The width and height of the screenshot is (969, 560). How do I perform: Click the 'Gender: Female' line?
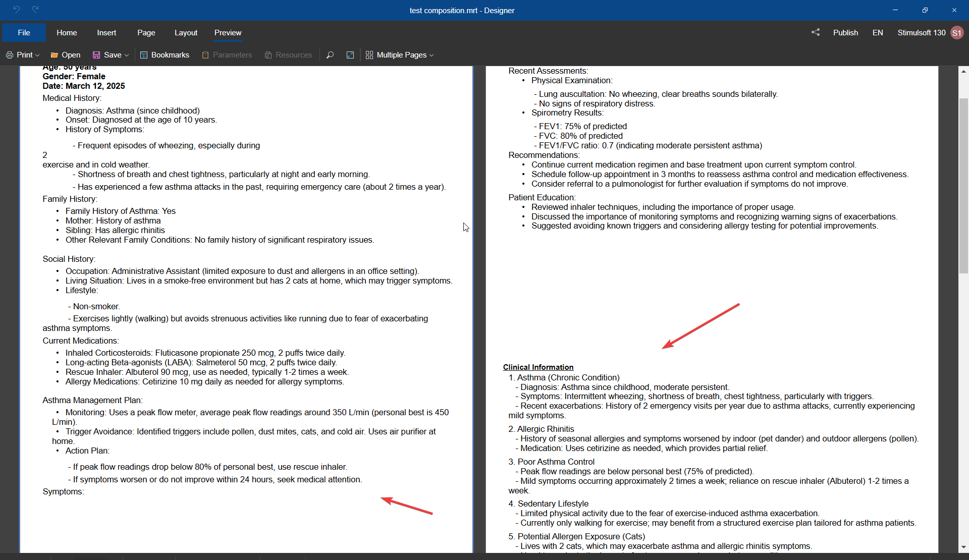[x=74, y=76]
